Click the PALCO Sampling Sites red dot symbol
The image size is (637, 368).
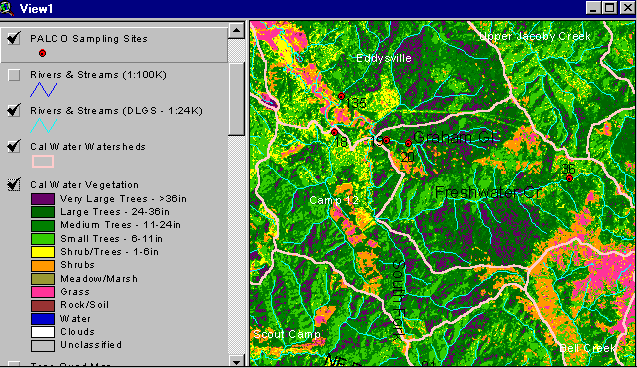(x=42, y=53)
